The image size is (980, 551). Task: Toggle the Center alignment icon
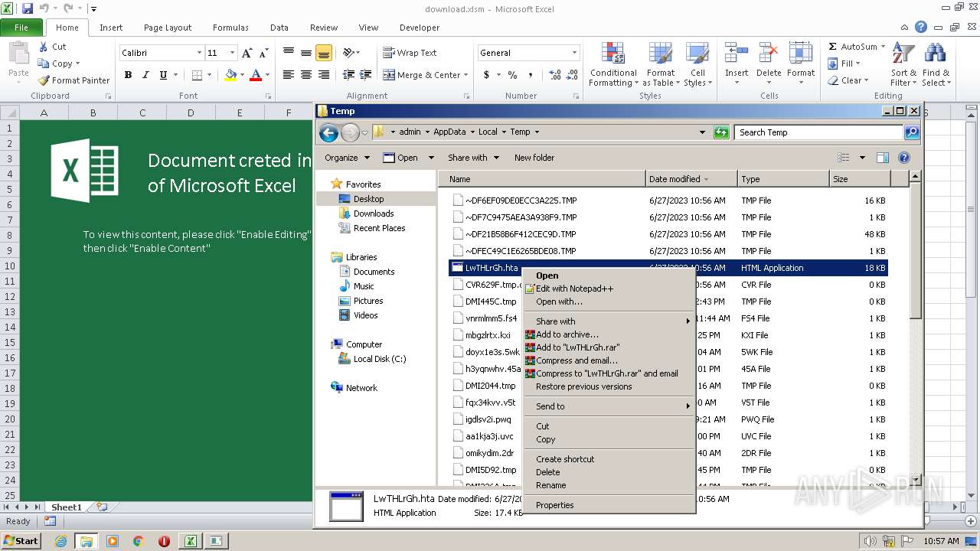coord(306,75)
